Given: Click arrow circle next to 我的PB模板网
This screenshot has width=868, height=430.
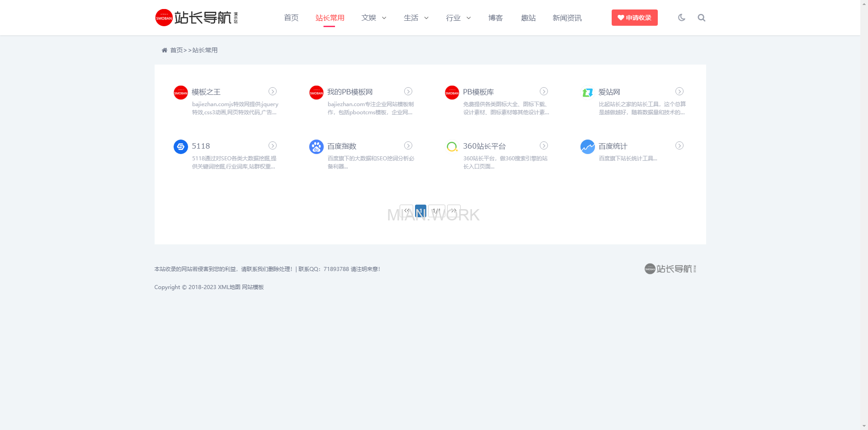Looking at the screenshot, I should tap(408, 91).
